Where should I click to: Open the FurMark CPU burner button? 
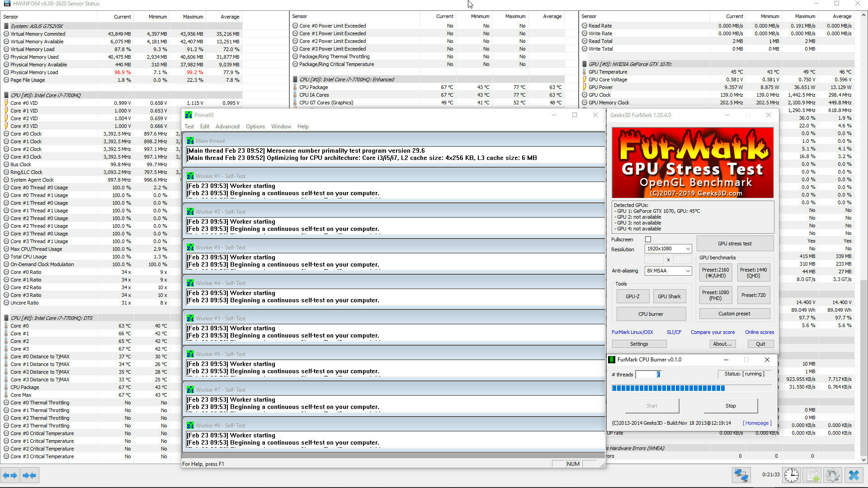point(651,314)
